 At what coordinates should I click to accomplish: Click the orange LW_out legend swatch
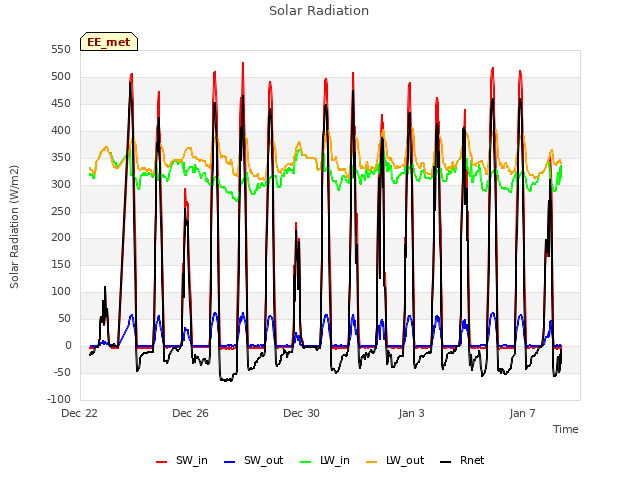click(372, 462)
